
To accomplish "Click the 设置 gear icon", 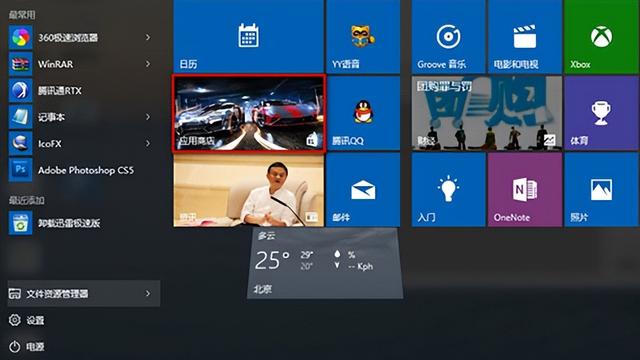I will 15,320.
